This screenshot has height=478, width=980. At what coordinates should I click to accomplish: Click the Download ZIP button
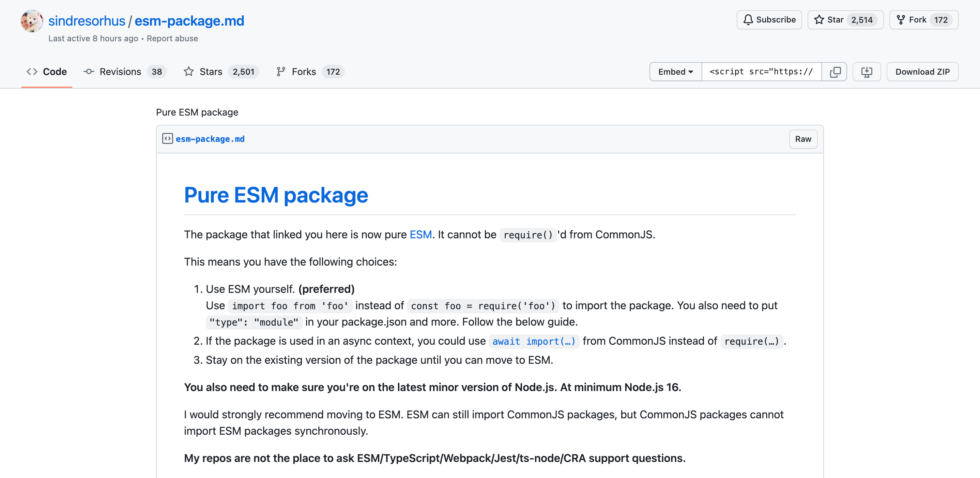tap(922, 72)
